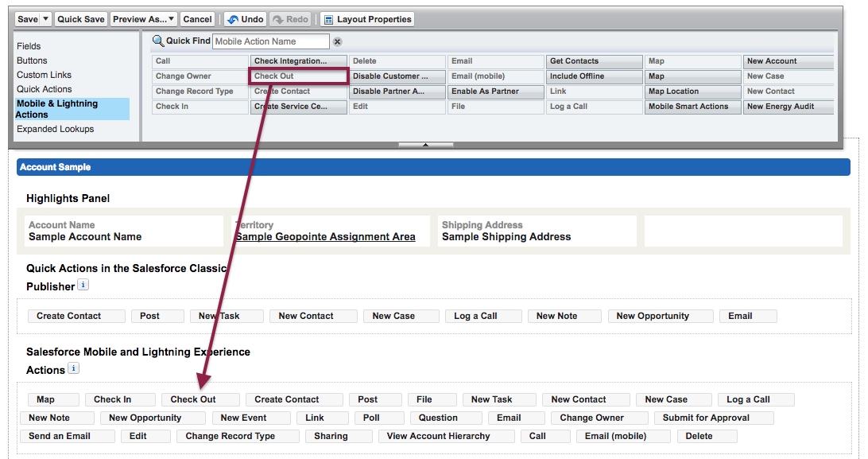Open the Save dropdown arrow
The height and width of the screenshot is (459, 868).
pos(46,19)
